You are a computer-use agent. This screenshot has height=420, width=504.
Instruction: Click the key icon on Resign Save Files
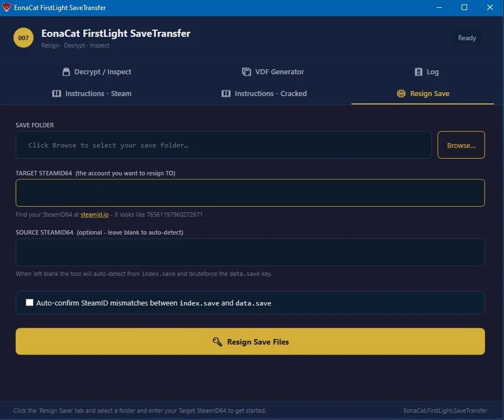coord(217,342)
